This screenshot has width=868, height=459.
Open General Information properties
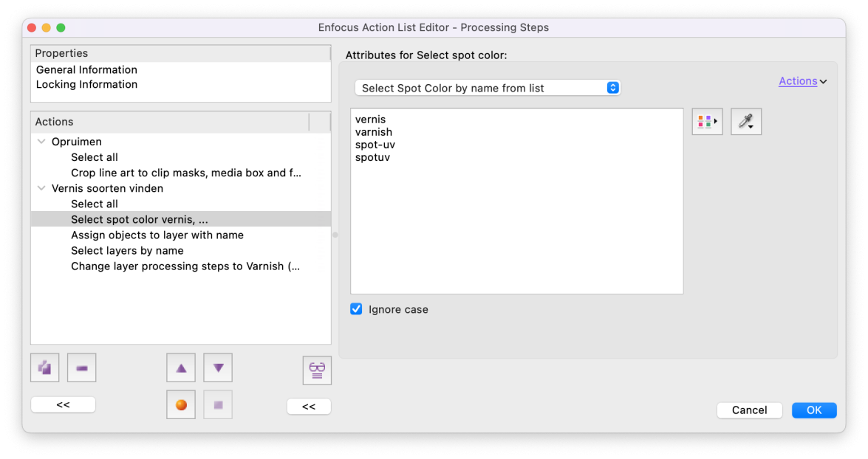tap(86, 69)
